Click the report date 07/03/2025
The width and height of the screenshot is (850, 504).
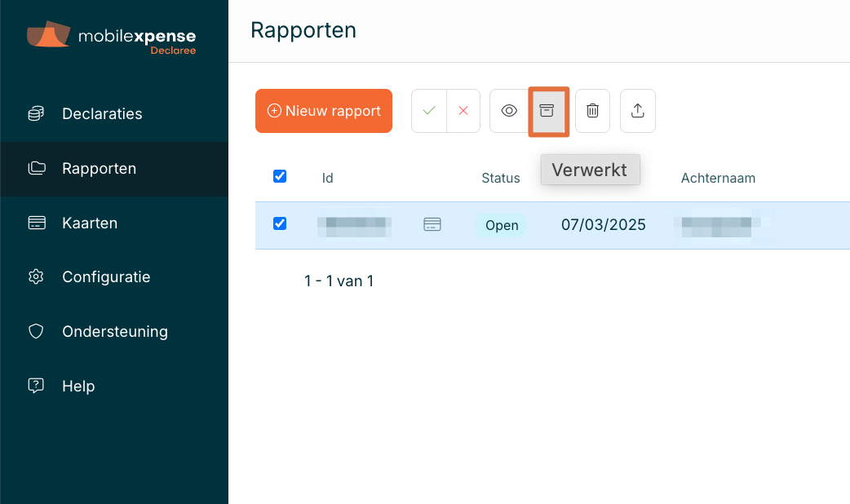point(604,225)
